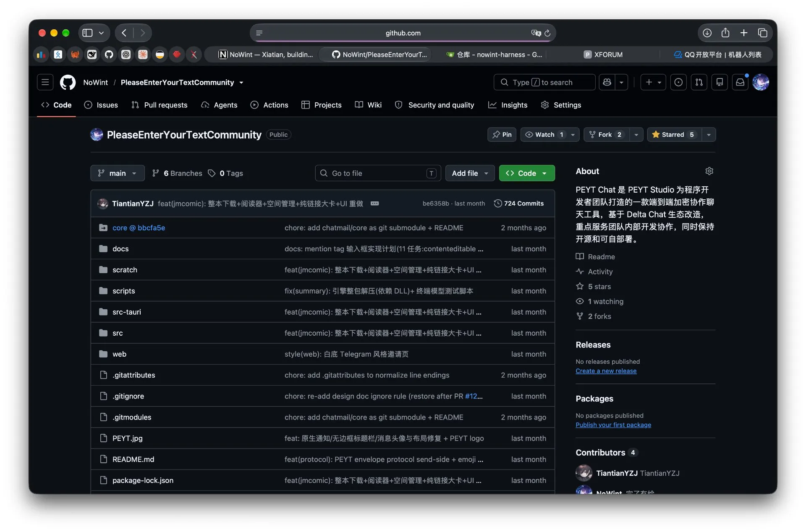Toggle Pin for this repository
This screenshot has height=532, width=806.
pyautogui.click(x=502, y=135)
